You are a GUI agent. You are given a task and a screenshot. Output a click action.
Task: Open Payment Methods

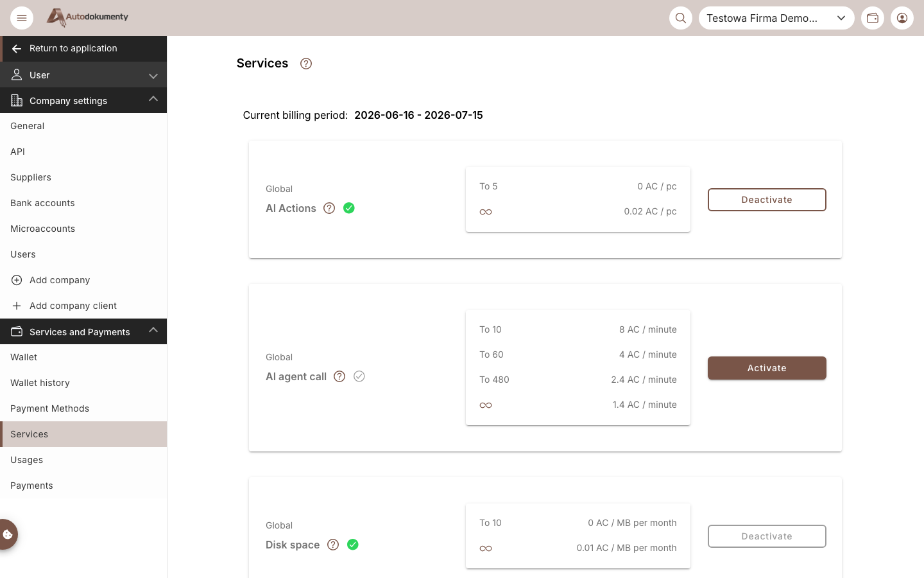83,408
